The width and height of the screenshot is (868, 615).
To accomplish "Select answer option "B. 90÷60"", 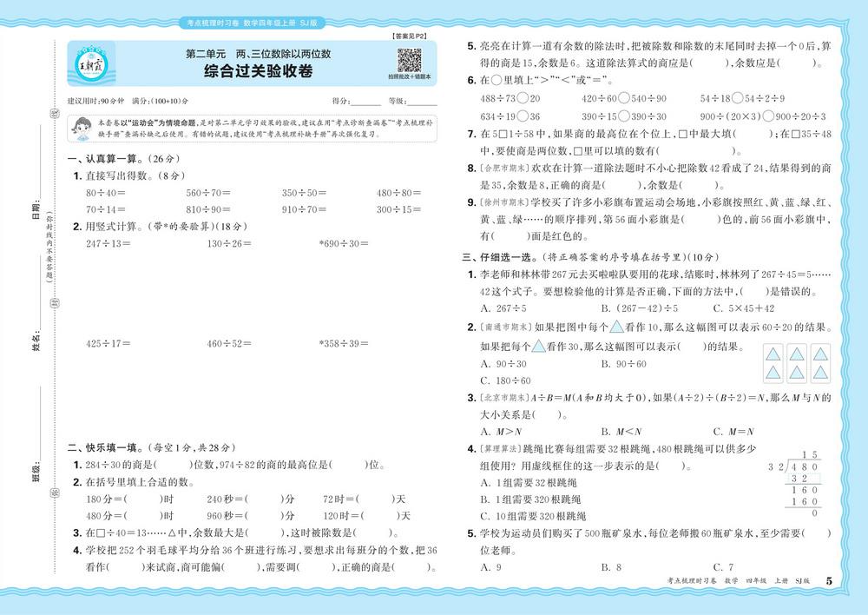I will 624,364.
